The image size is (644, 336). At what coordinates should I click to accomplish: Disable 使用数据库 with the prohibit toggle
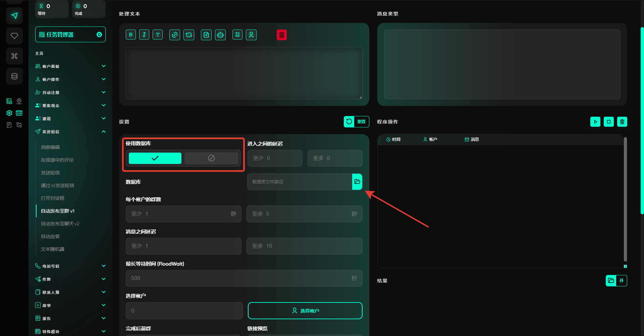tap(211, 158)
